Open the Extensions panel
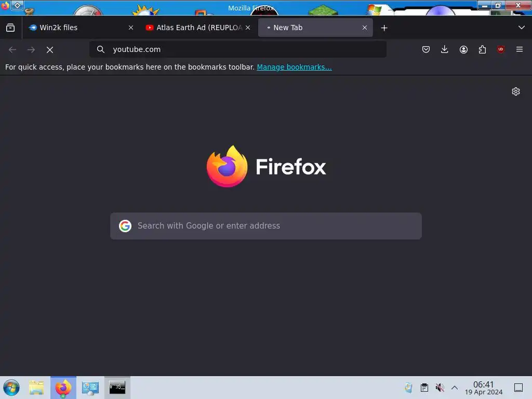Viewport: 532px width, 399px height. coord(482,49)
